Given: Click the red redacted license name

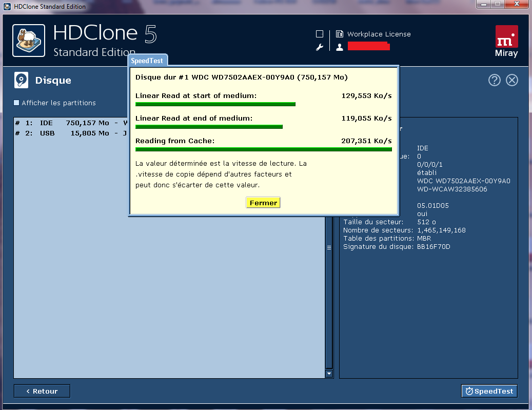Looking at the screenshot, I should click(x=368, y=46).
